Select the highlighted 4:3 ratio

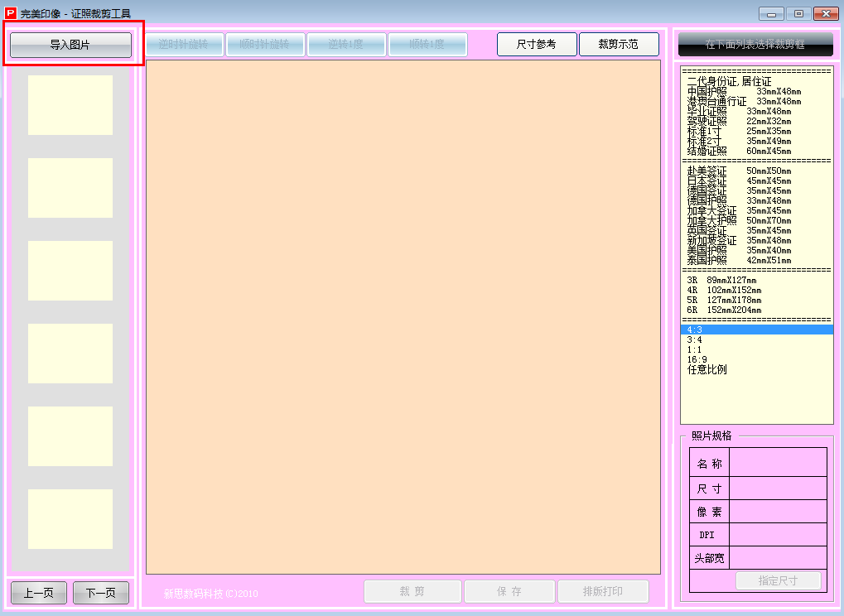point(757,330)
